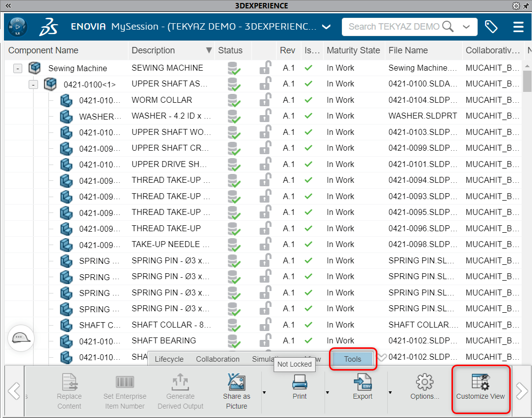Viewport: 532px width, 418px height.
Task: Open the tag navigator icon
Action: [x=491, y=27]
